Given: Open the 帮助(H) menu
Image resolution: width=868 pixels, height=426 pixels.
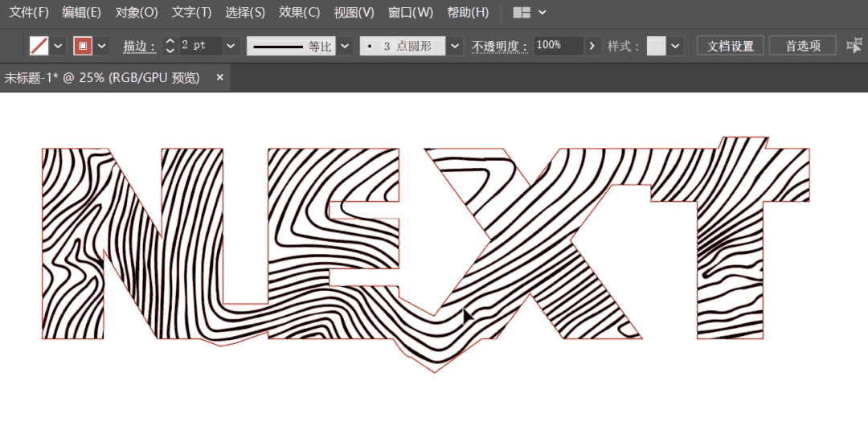Looking at the screenshot, I should pos(468,12).
